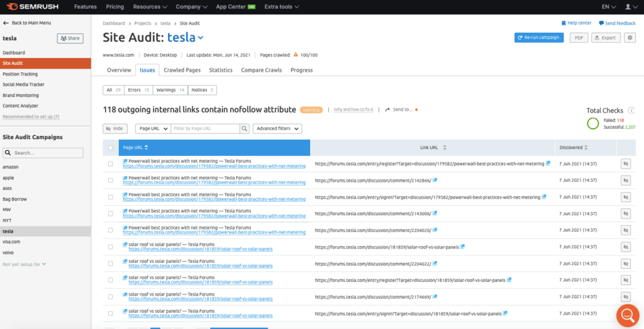Open the orange chat support bubble
This screenshot has height=329, width=644.
(x=627, y=315)
